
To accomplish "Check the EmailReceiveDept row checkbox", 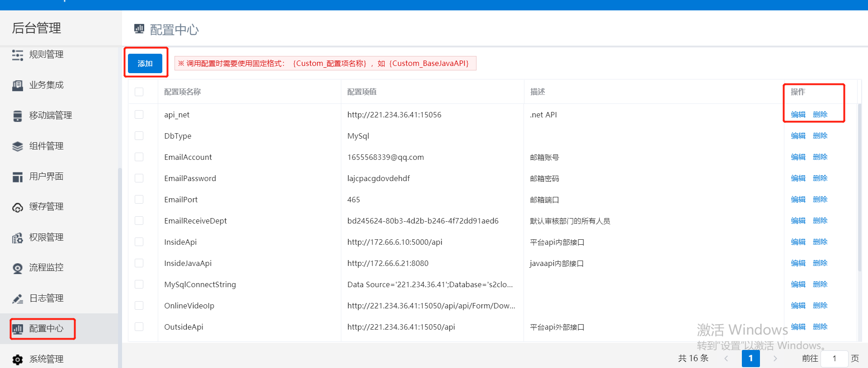I will 139,221.
